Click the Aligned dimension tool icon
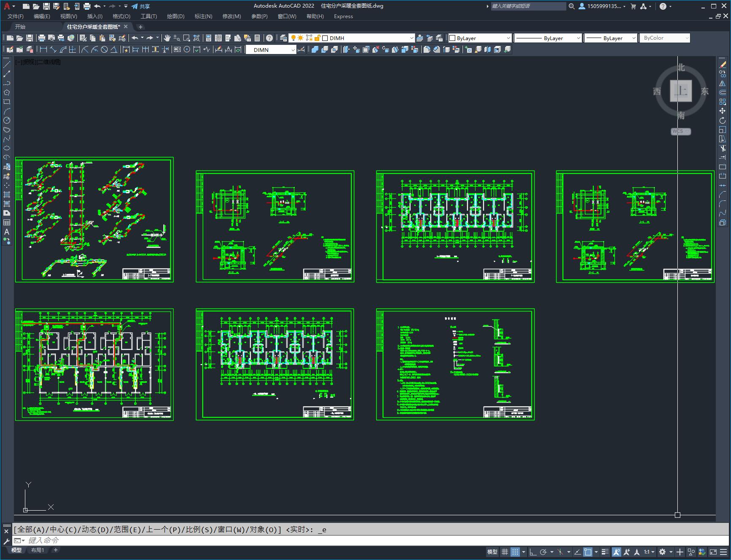The image size is (731, 560). [x=53, y=50]
